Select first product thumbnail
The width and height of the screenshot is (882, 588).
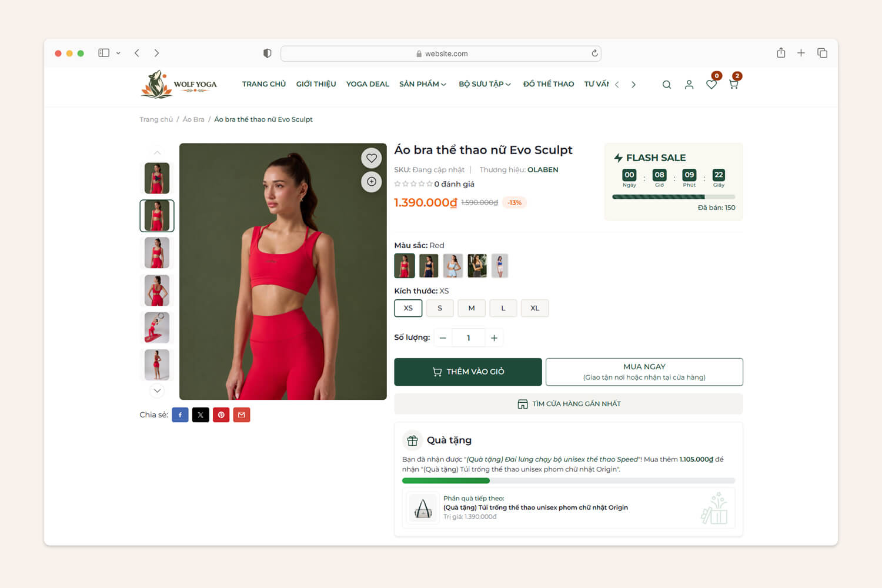(x=157, y=178)
